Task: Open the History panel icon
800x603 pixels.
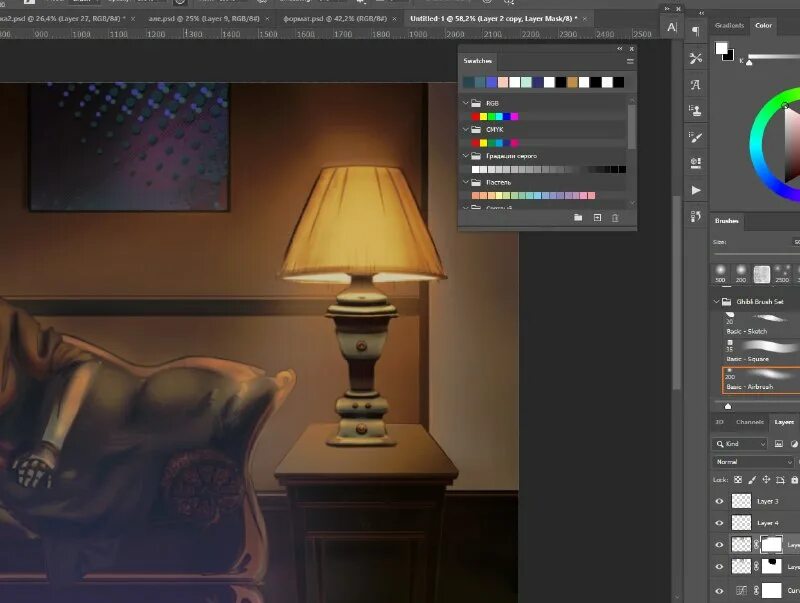Action: tap(695, 216)
